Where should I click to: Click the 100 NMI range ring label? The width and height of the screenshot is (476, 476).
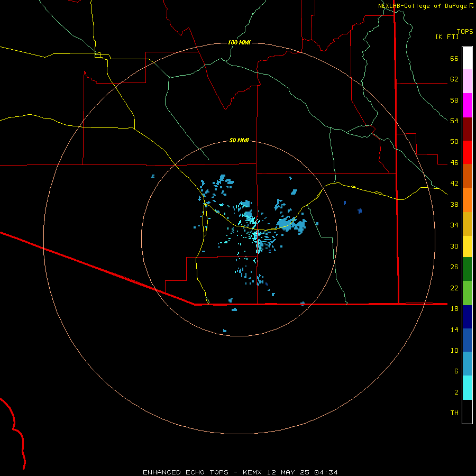[x=239, y=42]
